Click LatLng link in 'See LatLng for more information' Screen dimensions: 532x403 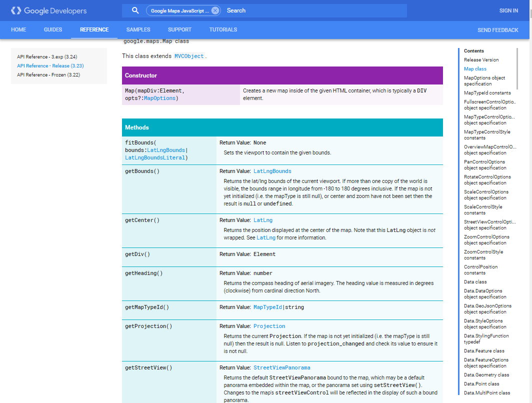click(266, 238)
